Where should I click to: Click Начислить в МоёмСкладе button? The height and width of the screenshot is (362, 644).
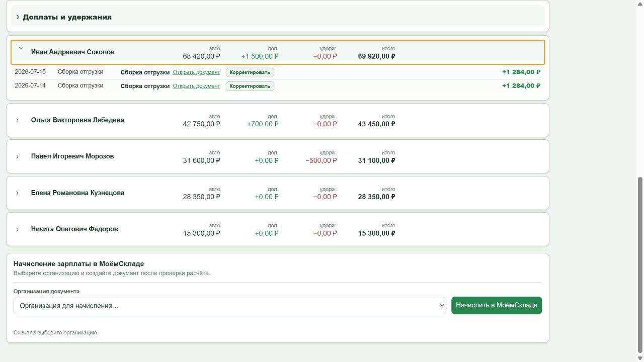coord(497,305)
